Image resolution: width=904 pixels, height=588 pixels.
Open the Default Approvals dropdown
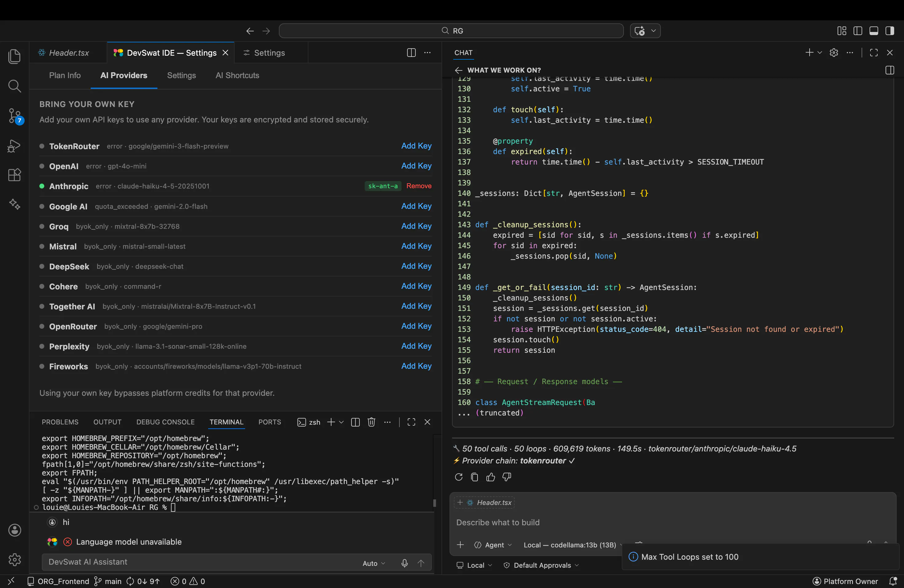(x=541, y=565)
